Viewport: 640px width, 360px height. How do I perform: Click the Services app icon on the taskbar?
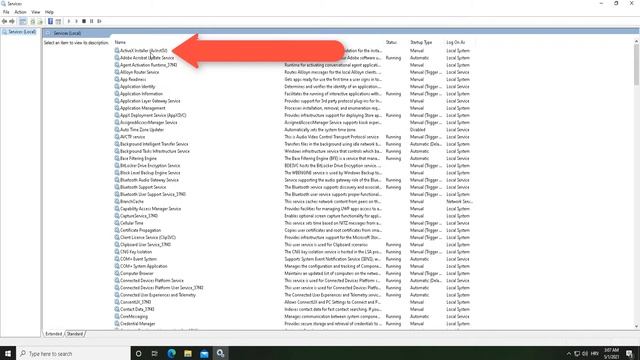click(x=220, y=353)
